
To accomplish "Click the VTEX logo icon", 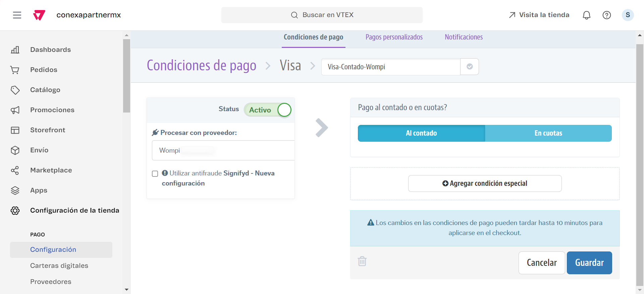I will click(39, 15).
